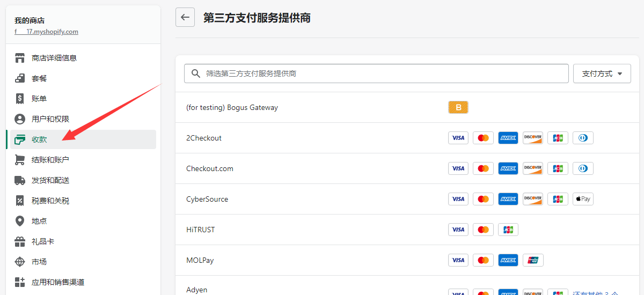Click the 结账和账户 cart icon

(x=20, y=160)
